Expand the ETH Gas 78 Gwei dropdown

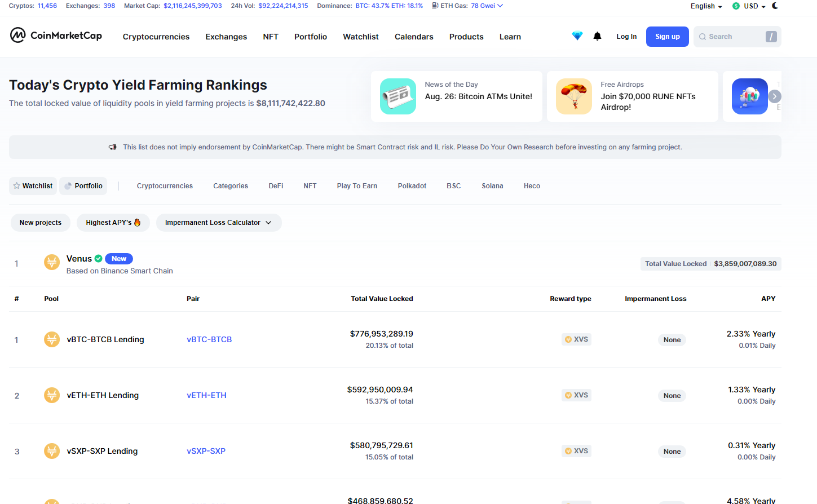[x=487, y=6]
